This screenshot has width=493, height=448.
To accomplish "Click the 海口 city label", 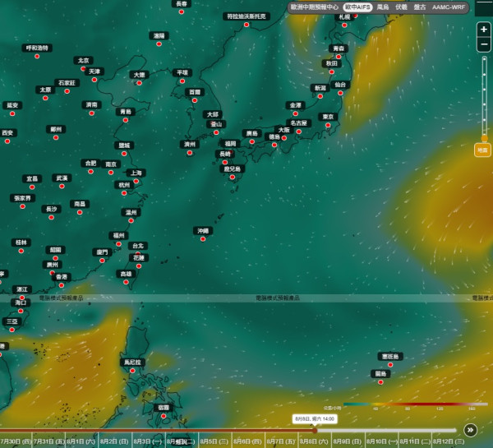I will [x=21, y=303].
